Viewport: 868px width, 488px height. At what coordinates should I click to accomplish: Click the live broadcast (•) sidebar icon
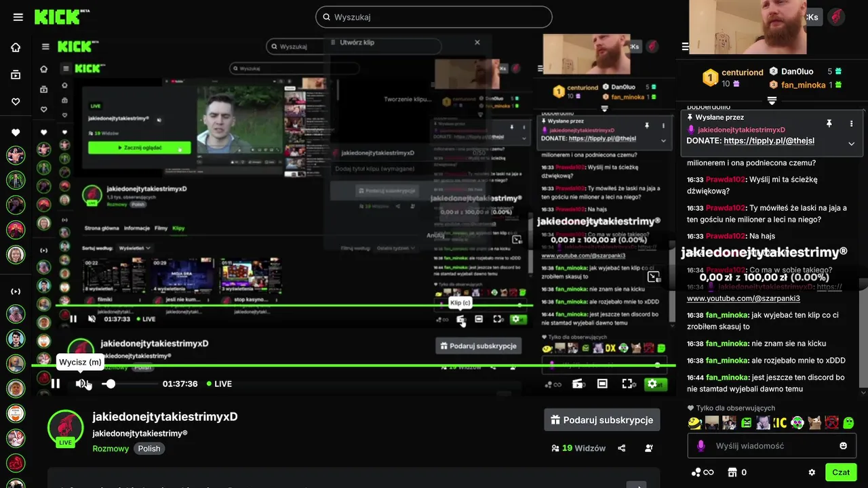(16, 291)
